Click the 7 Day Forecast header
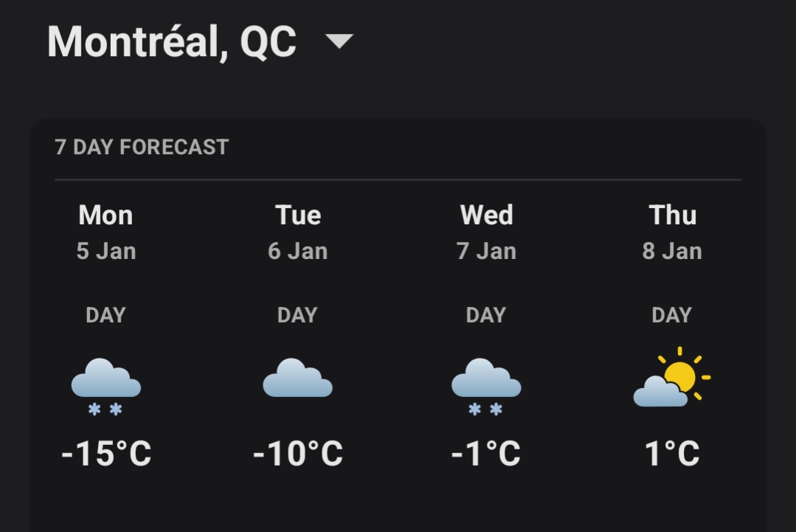The image size is (796, 532). (142, 147)
